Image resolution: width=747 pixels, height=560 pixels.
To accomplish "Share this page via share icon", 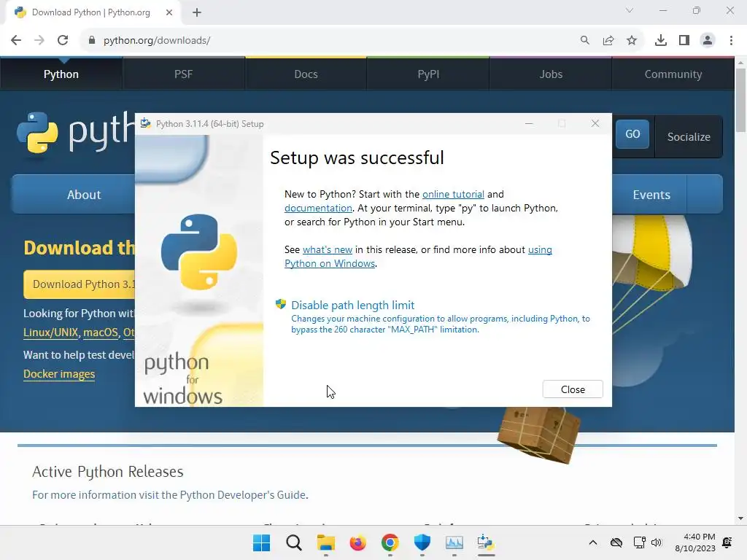I will (608, 41).
